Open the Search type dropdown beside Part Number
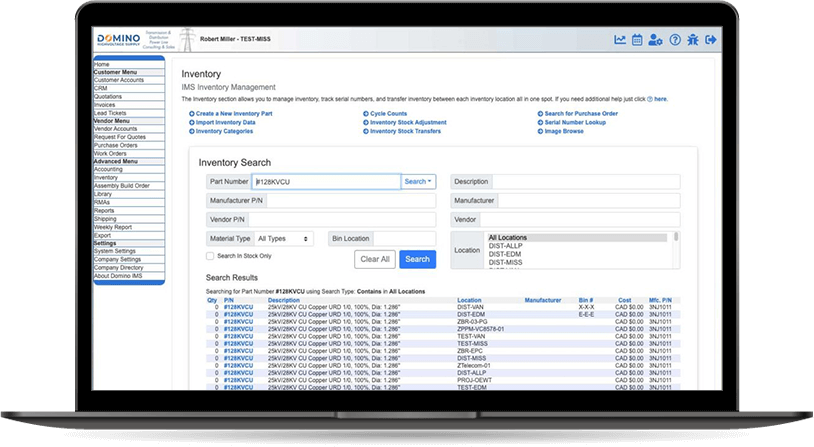This screenshot has height=447, width=814. [418, 182]
